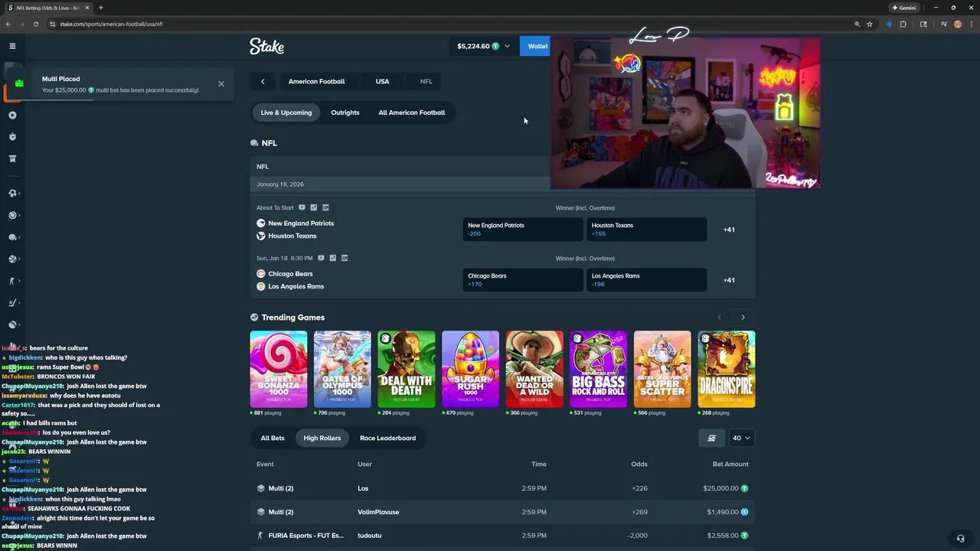Viewport: 980px width, 551px height.
Task: Bookmark this page with star icon
Action: click(870, 24)
